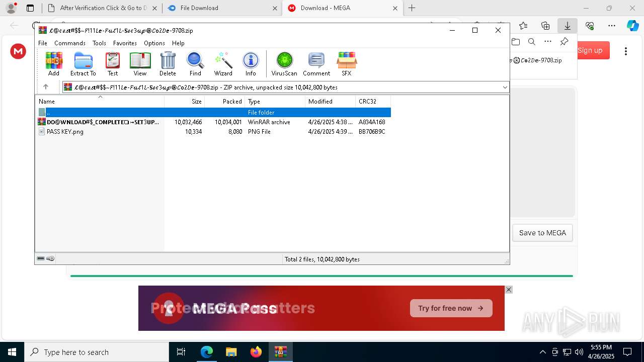Open the Commands menu

click(x=70, y=43)
